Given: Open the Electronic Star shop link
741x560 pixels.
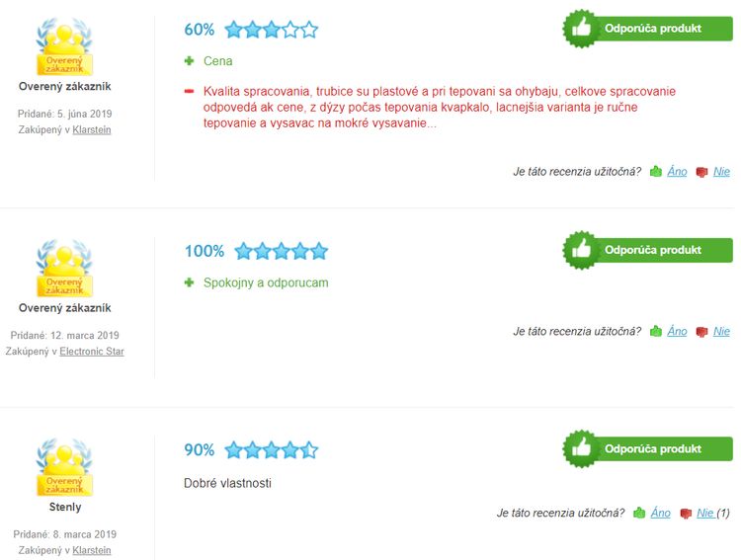Looking at the screenshot, I should [92, 352].
